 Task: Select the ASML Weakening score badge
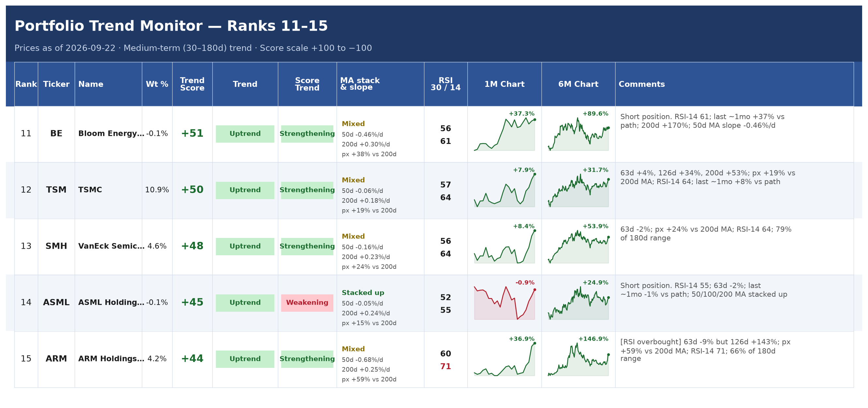pos(307,303)
